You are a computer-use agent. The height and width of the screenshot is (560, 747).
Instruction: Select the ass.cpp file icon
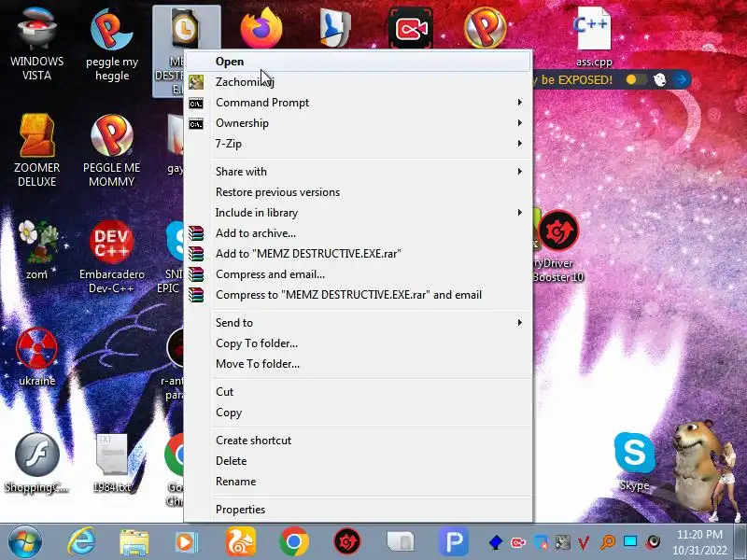point(594,37)
